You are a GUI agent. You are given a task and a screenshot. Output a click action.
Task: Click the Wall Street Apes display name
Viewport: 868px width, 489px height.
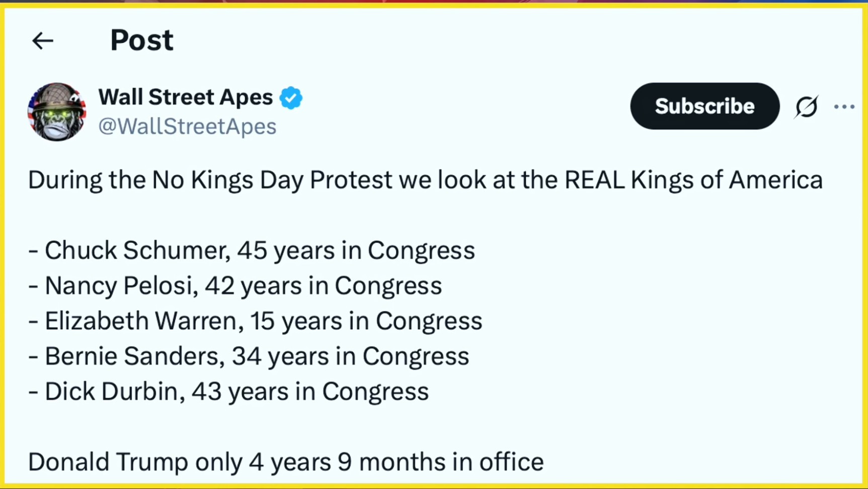pyautogui.click(x=186, y=97)
